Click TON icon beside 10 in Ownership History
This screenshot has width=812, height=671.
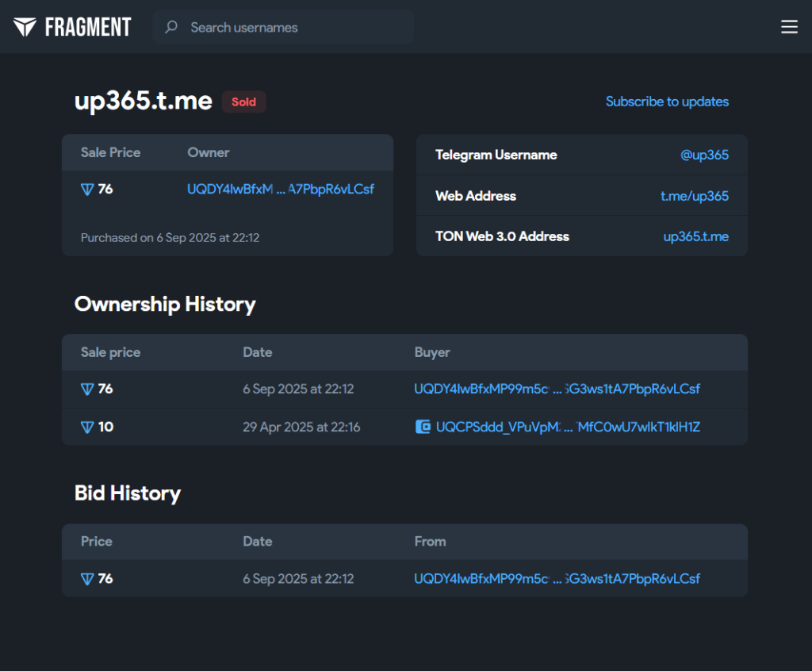[x=87, y=427]
